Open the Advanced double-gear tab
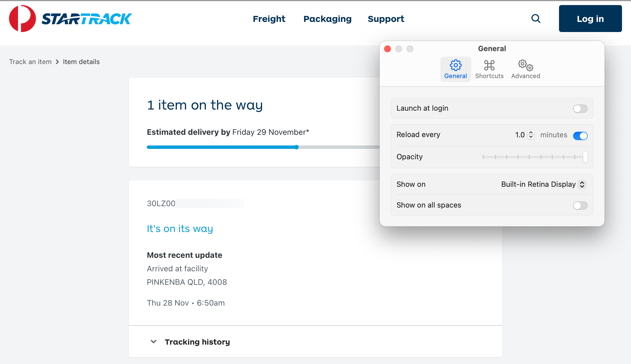The width and height of the screenshot is (631, 364). pyautogui.click(x=526, y=69)
